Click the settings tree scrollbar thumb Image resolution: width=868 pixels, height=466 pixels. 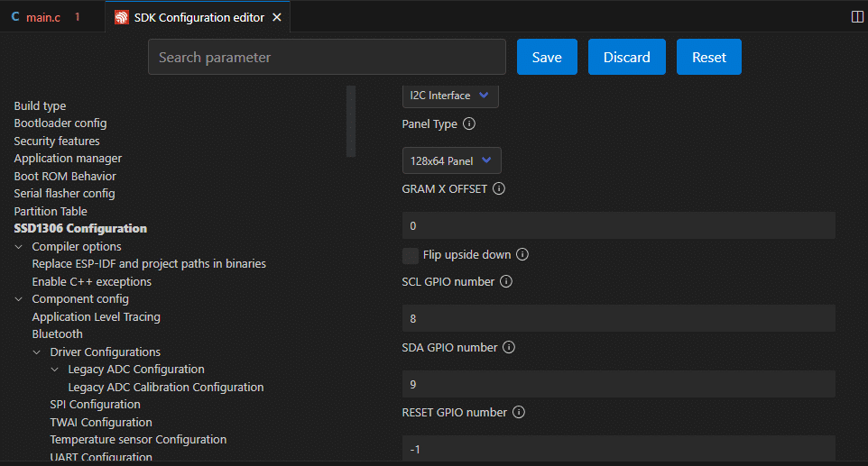tap(350, 122)
